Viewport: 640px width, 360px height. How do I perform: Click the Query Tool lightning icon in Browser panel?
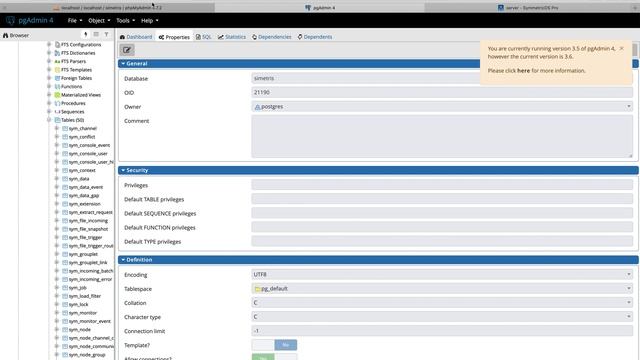click(85, 35)
